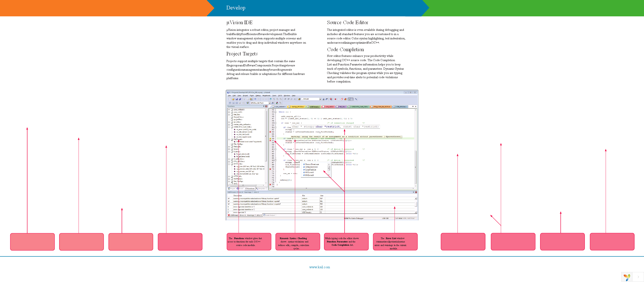The image size is (644, 282).
Task: Click the New file toolbar icon
Action: point(230,99)
